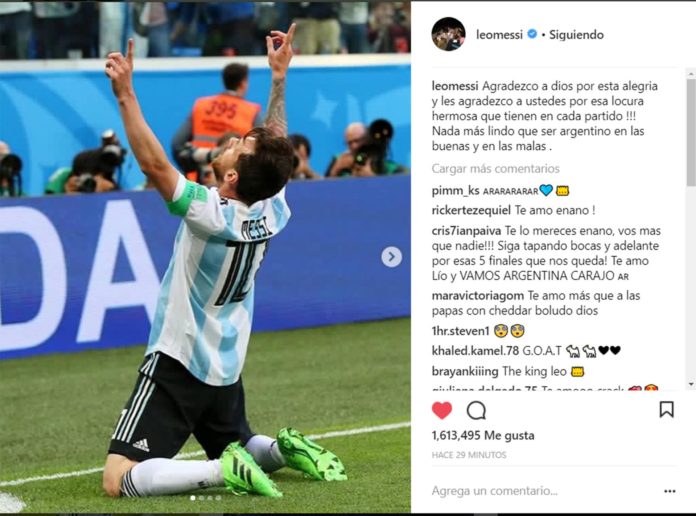Open the maravictoriagom commenter profile
The height and width of the screenshot is (516, 696).
[478, 296]
